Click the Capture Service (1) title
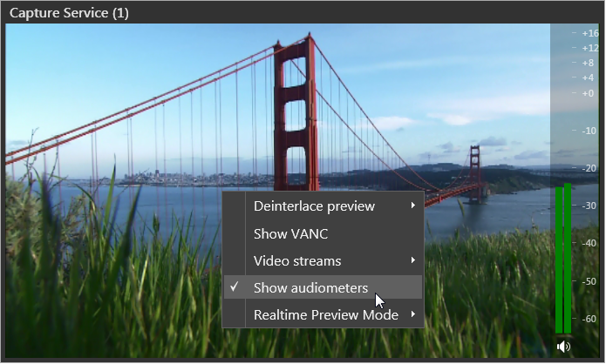 point(69,13)
